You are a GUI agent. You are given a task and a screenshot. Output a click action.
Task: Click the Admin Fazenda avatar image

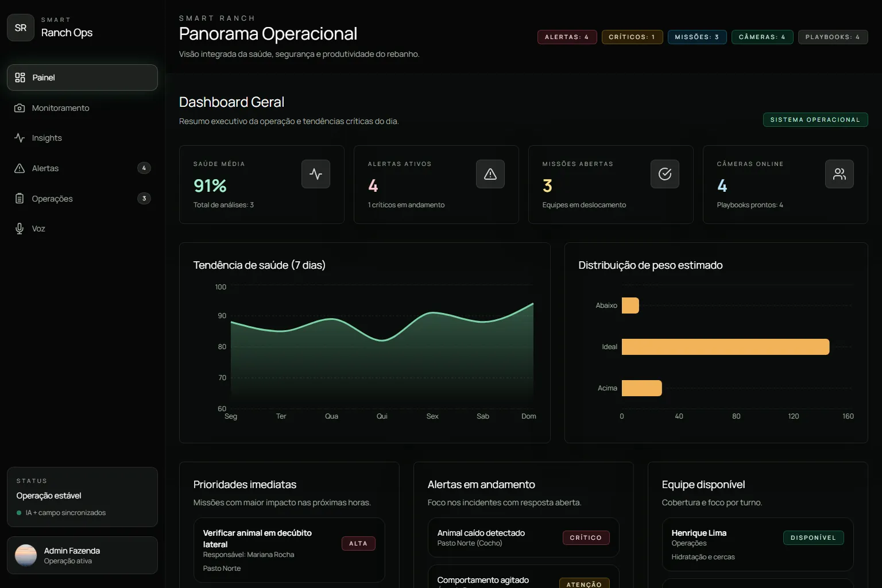26,555
